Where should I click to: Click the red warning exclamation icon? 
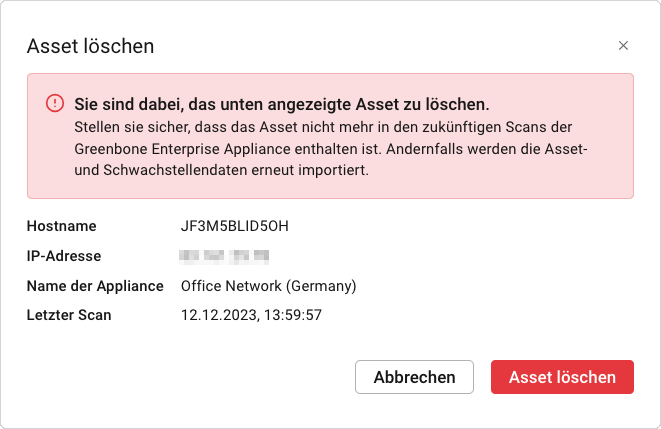coord(55,103)
